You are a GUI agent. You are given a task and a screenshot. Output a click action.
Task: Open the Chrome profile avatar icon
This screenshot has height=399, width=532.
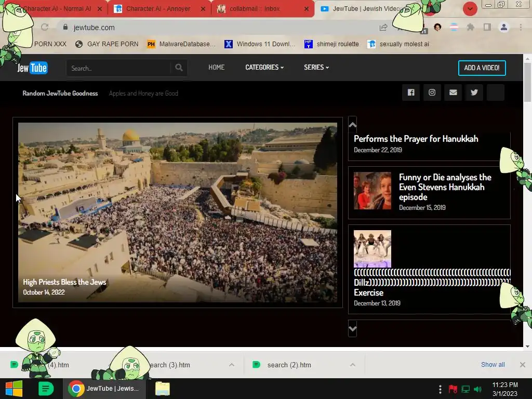pos(504,27)
